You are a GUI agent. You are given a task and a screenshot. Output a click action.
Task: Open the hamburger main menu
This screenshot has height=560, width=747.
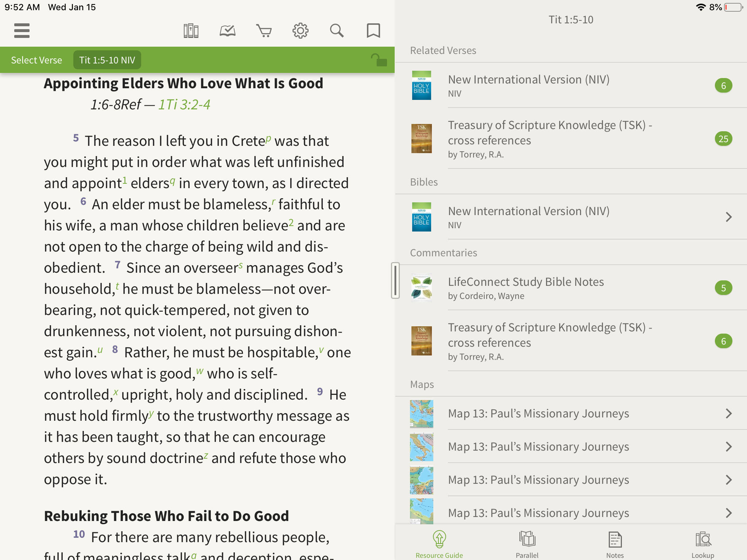coord(22,31)
